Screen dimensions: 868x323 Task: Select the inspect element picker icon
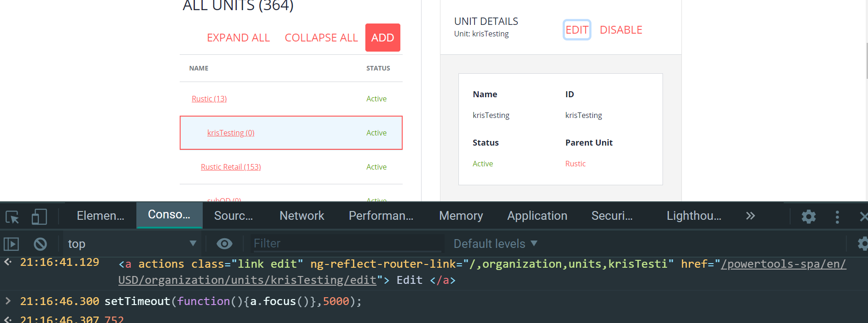tap(12, 216)
